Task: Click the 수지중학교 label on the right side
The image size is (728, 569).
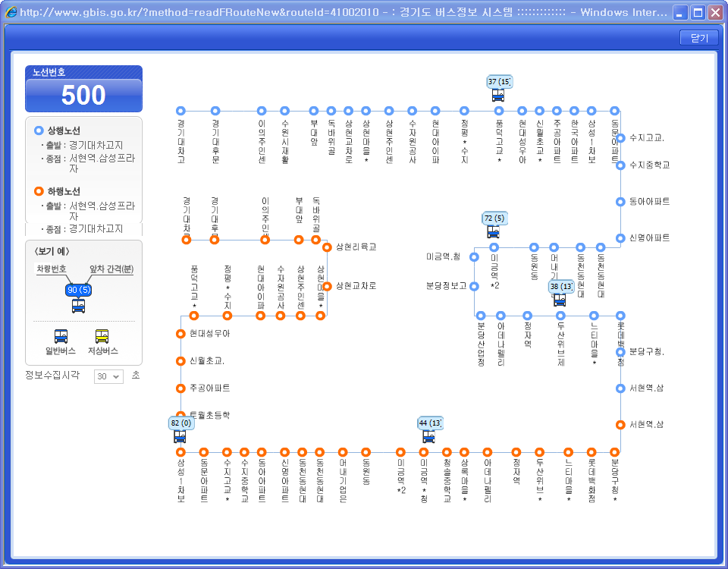Action: 650,165
